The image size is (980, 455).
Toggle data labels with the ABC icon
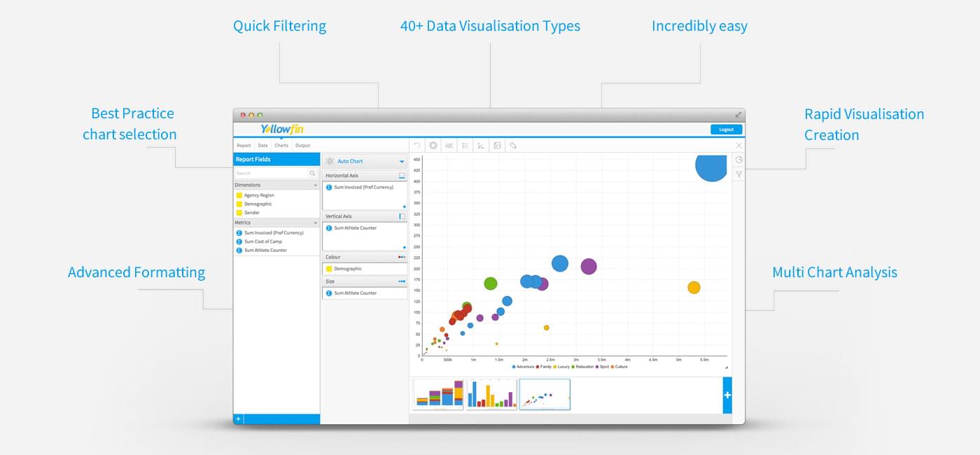(x=449, y=145)
